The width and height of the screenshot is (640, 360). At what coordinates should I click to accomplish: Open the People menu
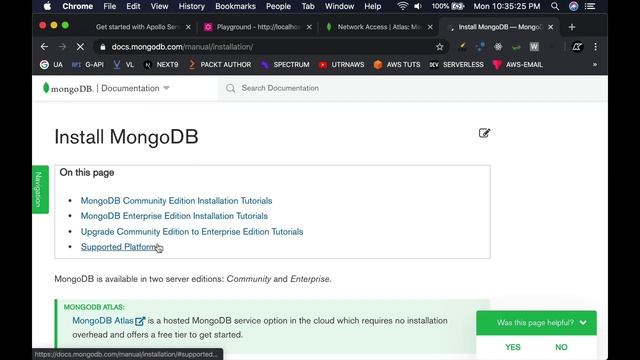click(278, 6)
